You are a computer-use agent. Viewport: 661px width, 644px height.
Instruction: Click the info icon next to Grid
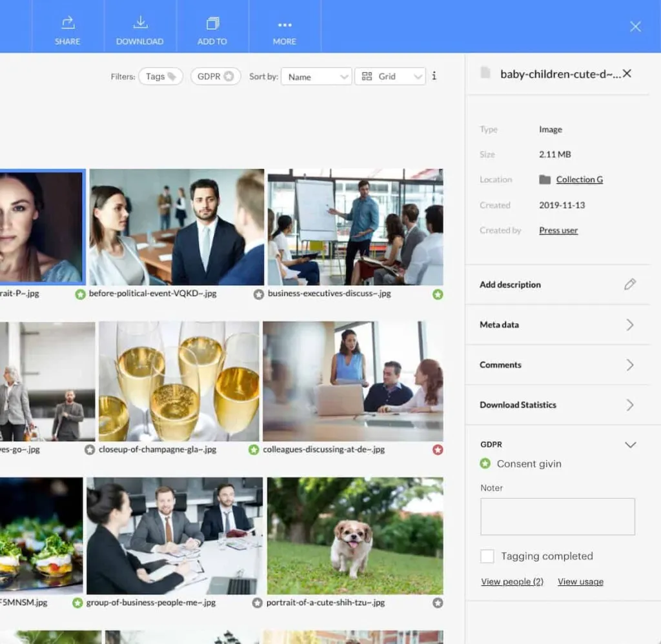(434, 76)
